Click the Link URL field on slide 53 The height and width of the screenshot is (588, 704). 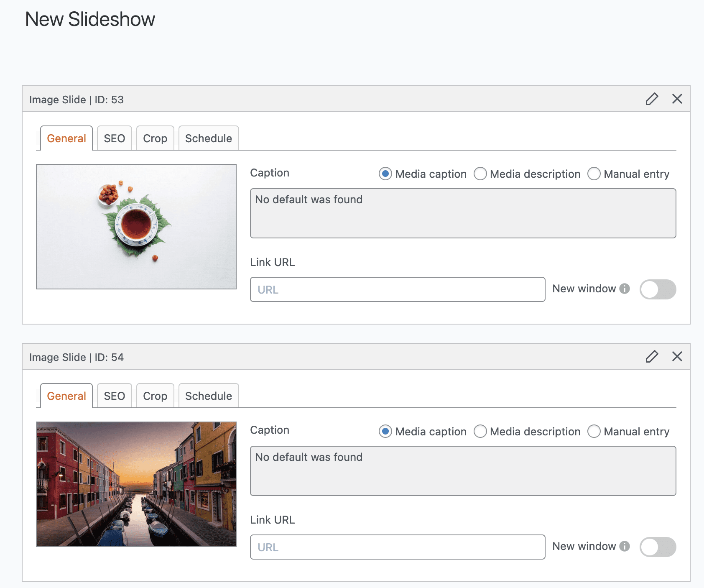point(397,289)
